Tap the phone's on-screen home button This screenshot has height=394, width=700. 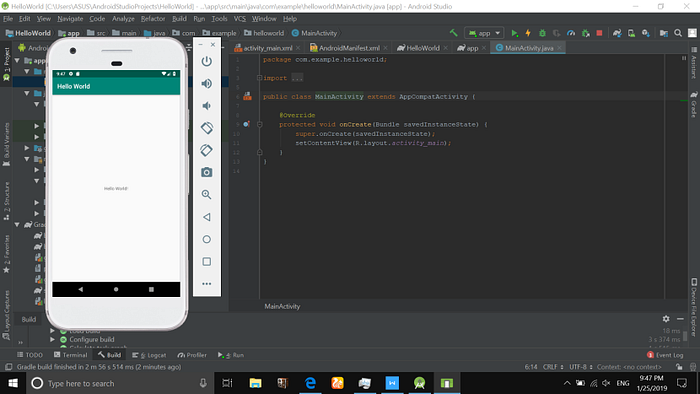(116, 289)
